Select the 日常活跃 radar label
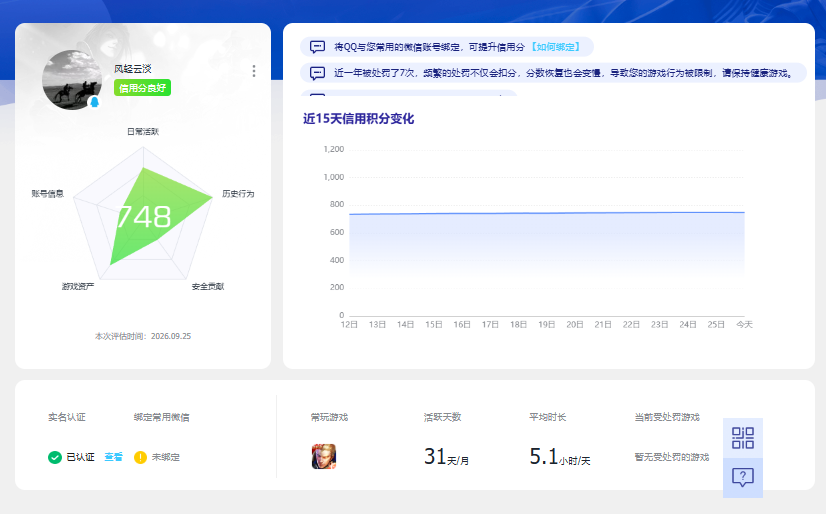 click(x=143, y=132)
